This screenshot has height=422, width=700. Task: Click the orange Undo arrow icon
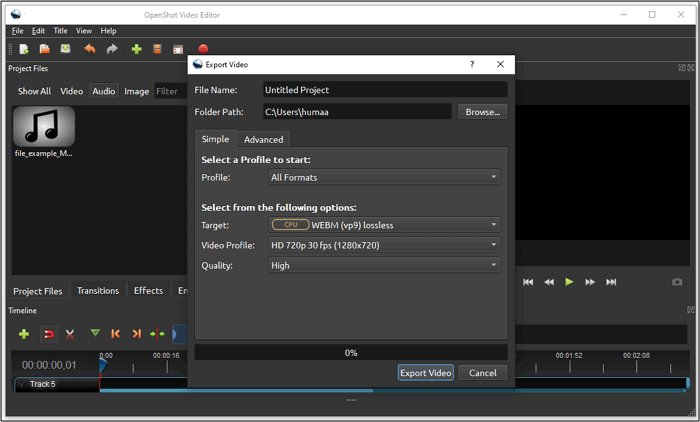90,49
